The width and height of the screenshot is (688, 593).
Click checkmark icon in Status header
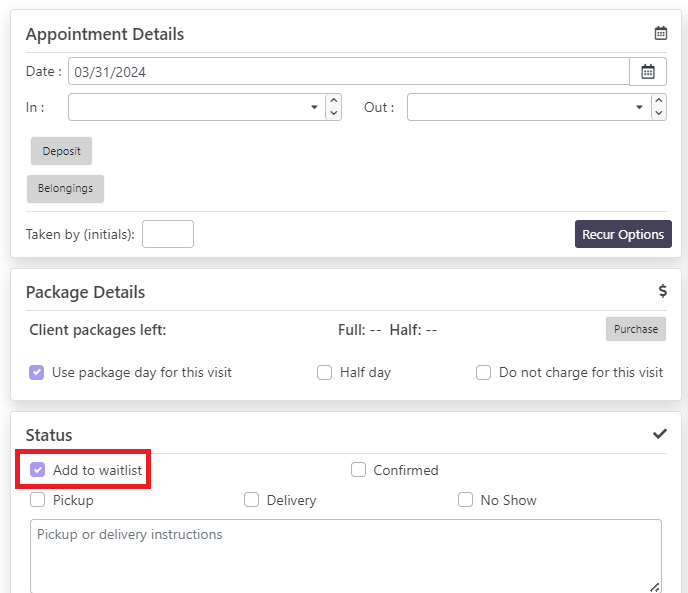pyautogui.click(x=659, y=434)
